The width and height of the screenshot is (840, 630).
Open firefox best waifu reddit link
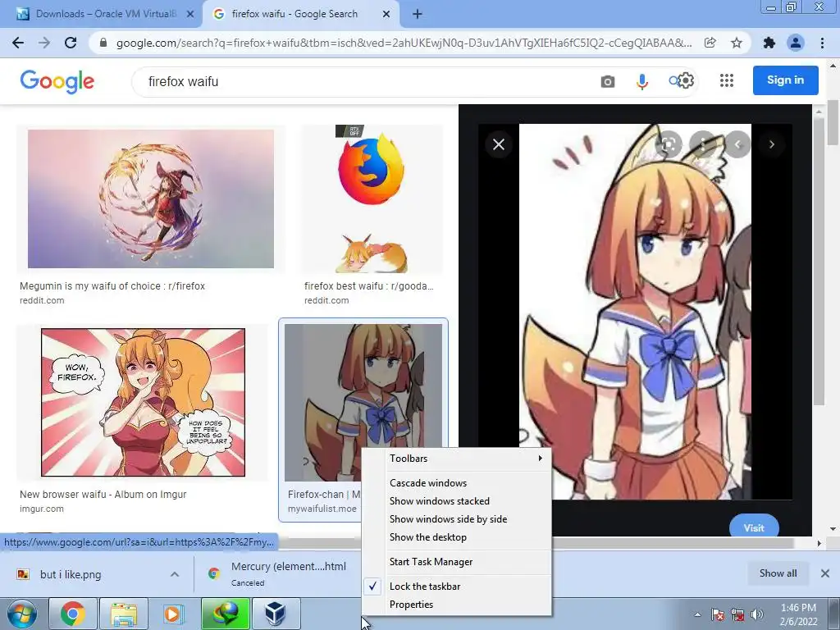[369, 286]
